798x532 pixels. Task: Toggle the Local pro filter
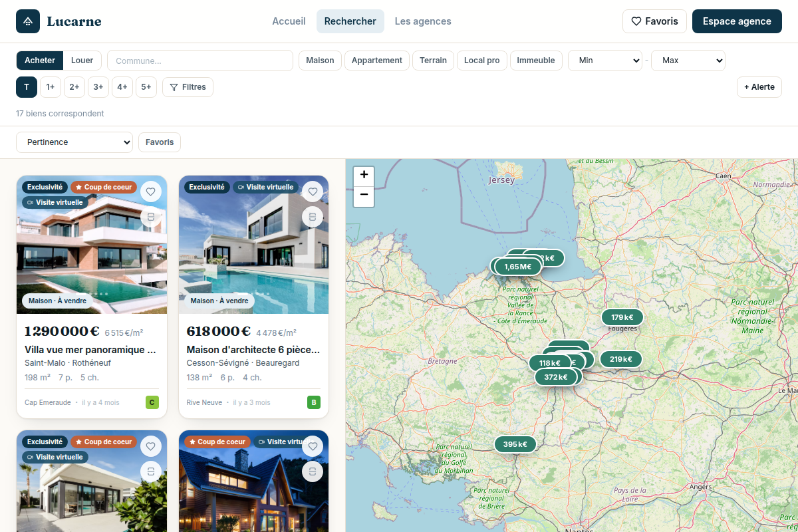click(482, 61)
